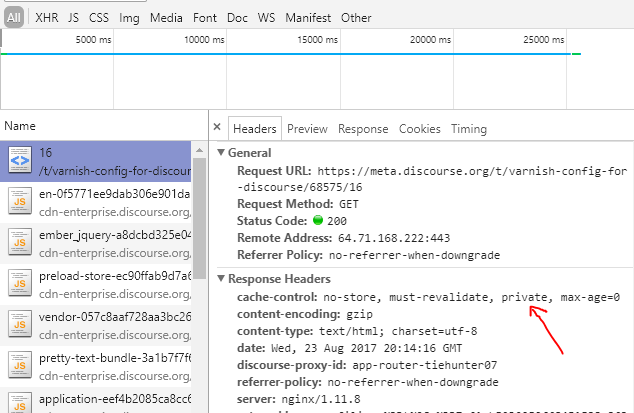634x413 pixels.
Task: Click the JS icon beside application-eef4b2085ca8cc6
Action: pyautogui.click(x=19, y=399)
